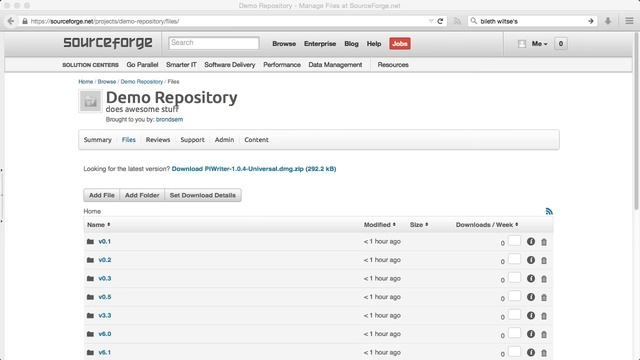Click the info icon for folder v0.2
This screenshot has width=640, height=360.
[531, 260]
